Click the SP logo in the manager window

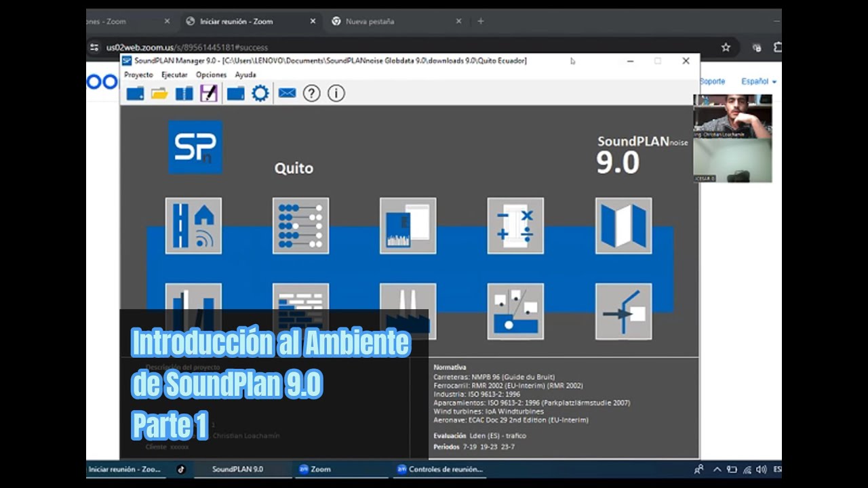[x=195, y=147]
